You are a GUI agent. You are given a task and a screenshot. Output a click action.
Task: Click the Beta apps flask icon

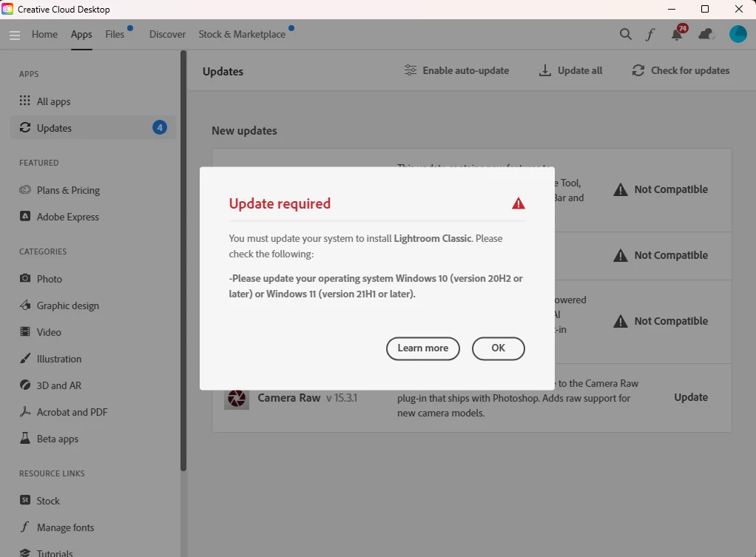tap(25, 438)
